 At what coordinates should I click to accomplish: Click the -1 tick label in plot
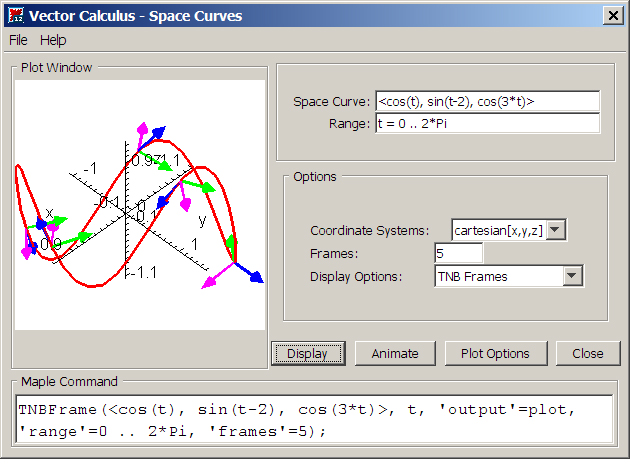(89, 169)
